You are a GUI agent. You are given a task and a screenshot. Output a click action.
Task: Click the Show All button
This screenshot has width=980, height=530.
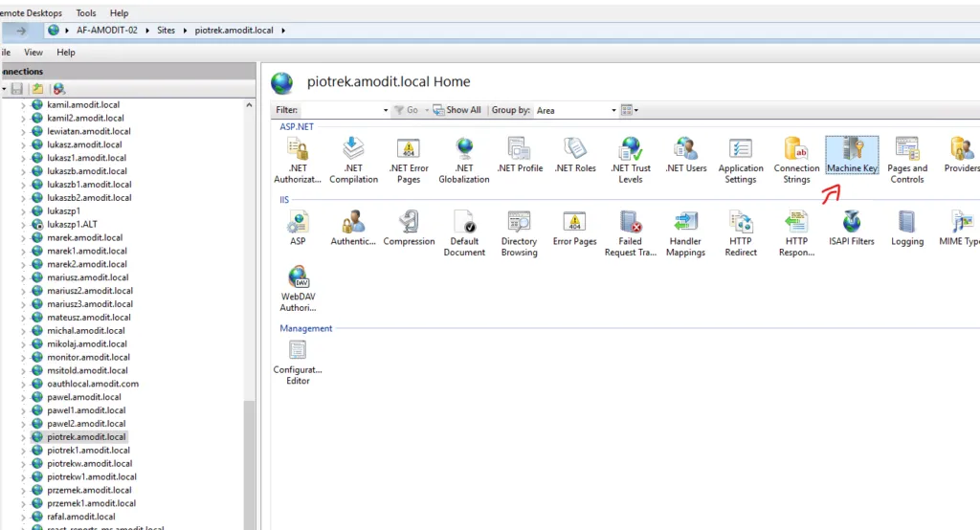coord(457,110)
